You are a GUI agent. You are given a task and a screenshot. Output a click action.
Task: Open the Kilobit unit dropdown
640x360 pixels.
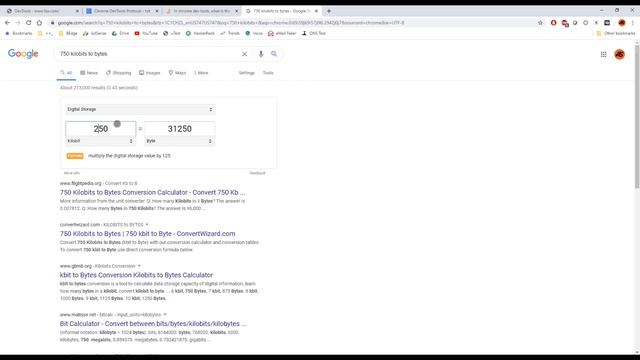(x=100, y=141)
